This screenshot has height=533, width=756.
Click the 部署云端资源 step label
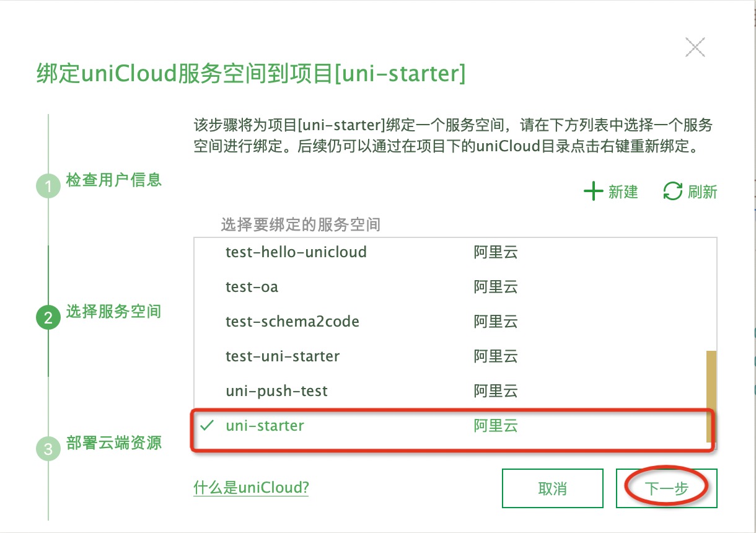[x=114, y=443]
